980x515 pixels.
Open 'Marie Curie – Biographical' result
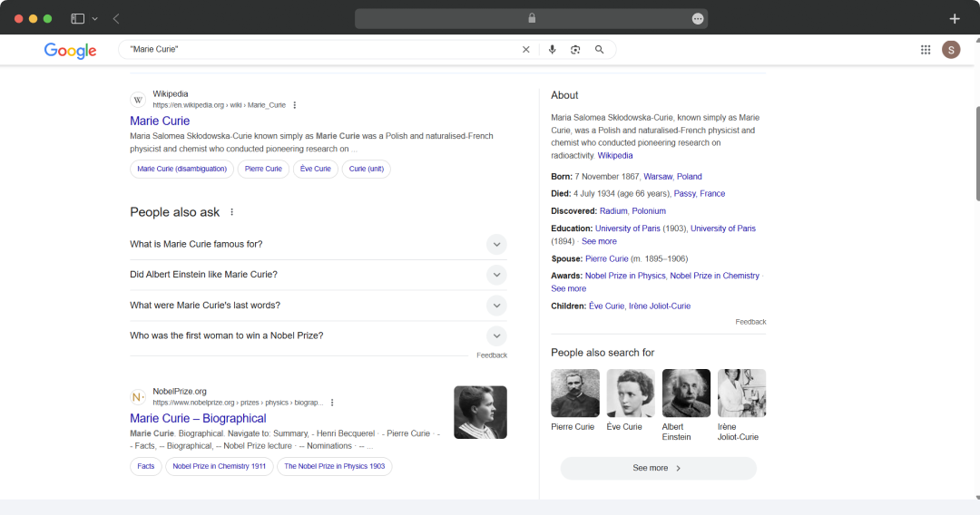pos(198,418)
